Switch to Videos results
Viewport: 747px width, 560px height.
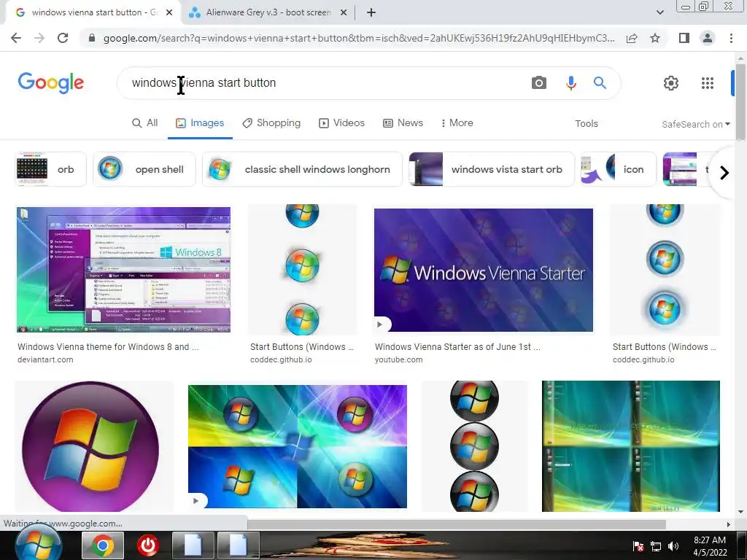coord(341,122)
